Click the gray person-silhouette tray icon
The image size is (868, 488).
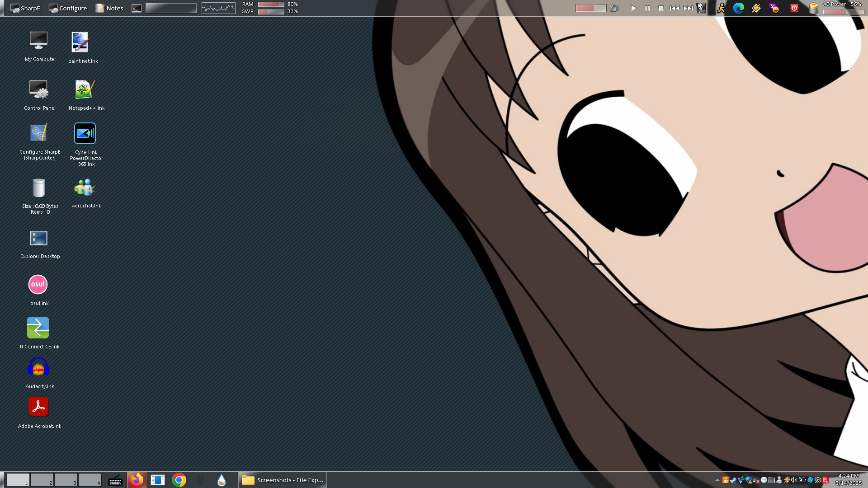(779, 480)
